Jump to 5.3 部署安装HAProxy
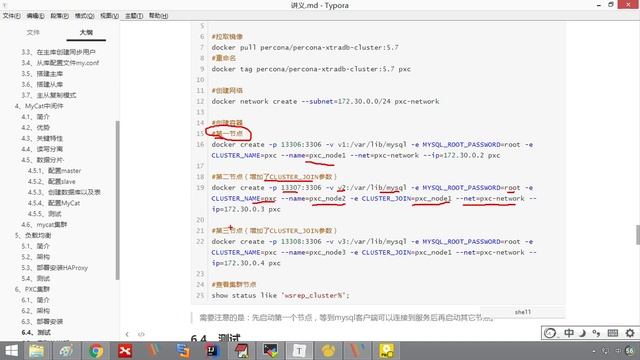 coord(54,268)
